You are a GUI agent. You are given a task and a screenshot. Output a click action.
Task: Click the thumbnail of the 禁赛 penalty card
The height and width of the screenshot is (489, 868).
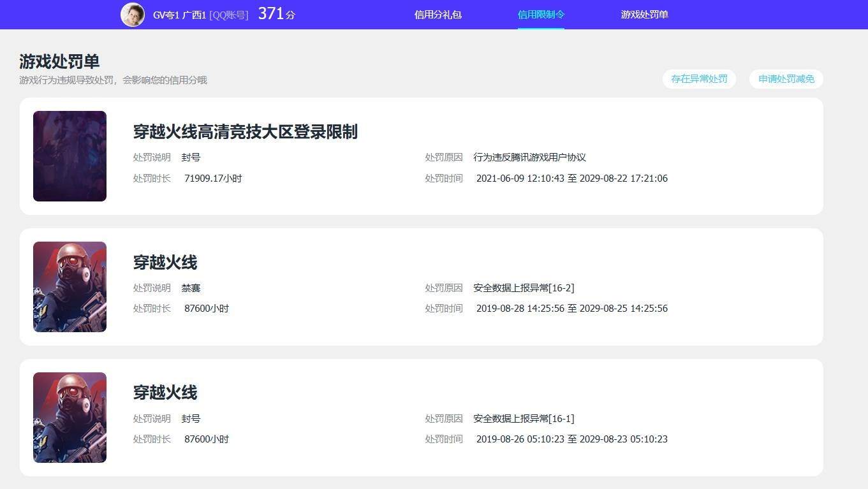pyautogui.click(x=70, y=287)
